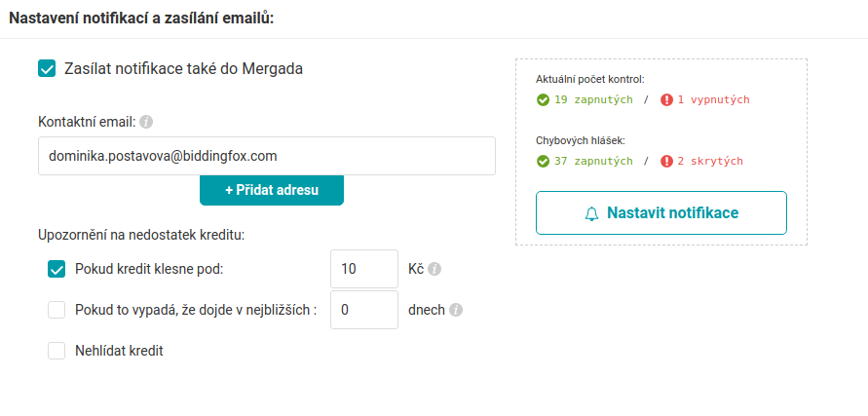868x416 pixels.
Task: Click bell icon in Nastavit notifikace button
Action: pos(591,213)
